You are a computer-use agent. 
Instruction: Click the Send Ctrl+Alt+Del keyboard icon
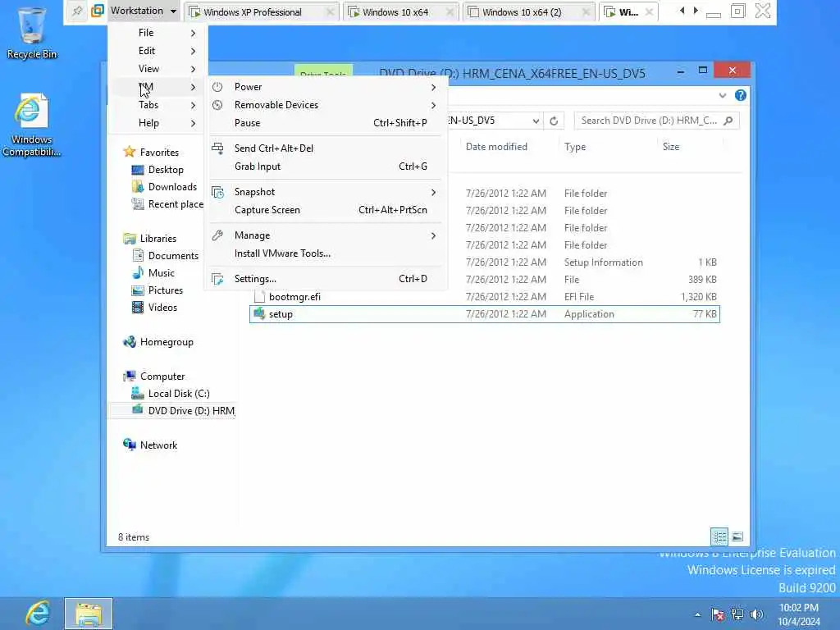tap(217, 148)
